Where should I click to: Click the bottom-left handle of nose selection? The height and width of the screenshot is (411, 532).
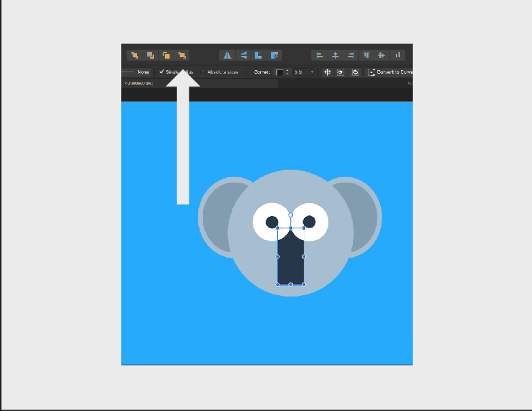coord(277,285)
